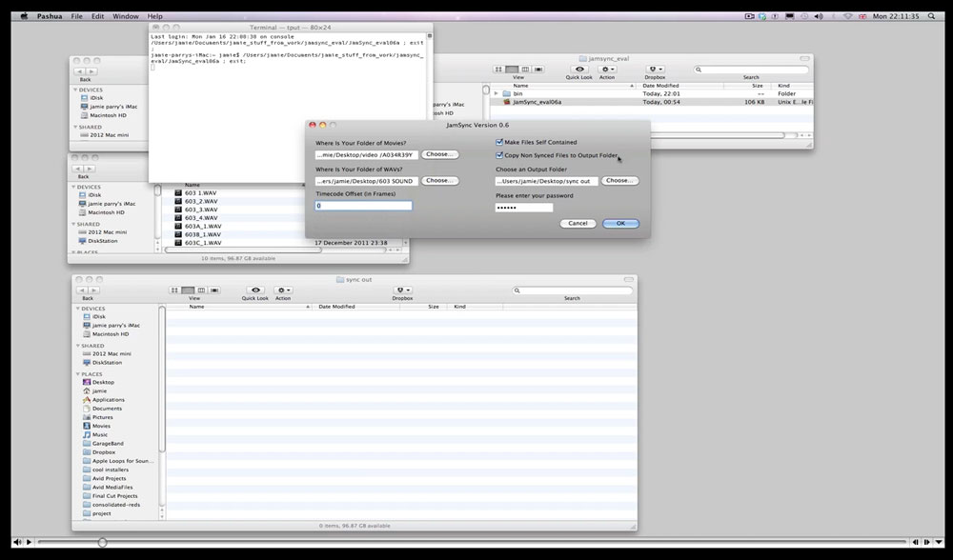This screenshot has height=560, width=953.
Task: Collapse the PLACES section in sync out sidebar
Action: (x=78, y=374)
